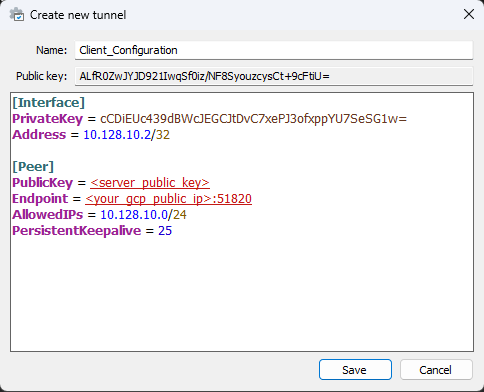
Task: Click the <your_gcp_public_ip>:51820 placeholder
Action: click(169, 199)
